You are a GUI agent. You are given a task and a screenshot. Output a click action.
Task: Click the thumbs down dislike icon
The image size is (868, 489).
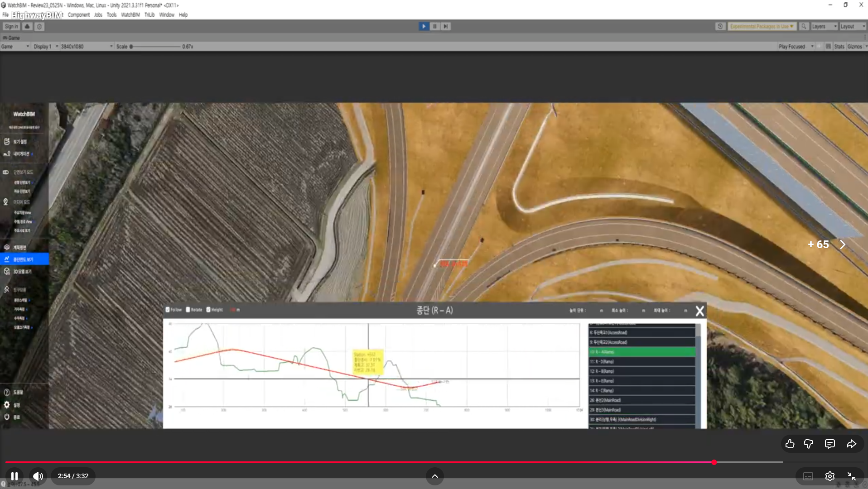[x=808, y=444]
